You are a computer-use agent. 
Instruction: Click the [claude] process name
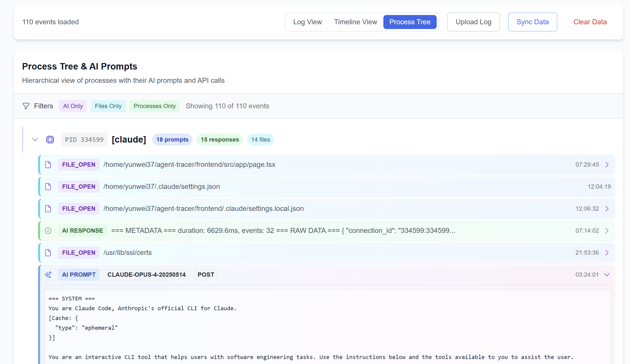[129, 140]
